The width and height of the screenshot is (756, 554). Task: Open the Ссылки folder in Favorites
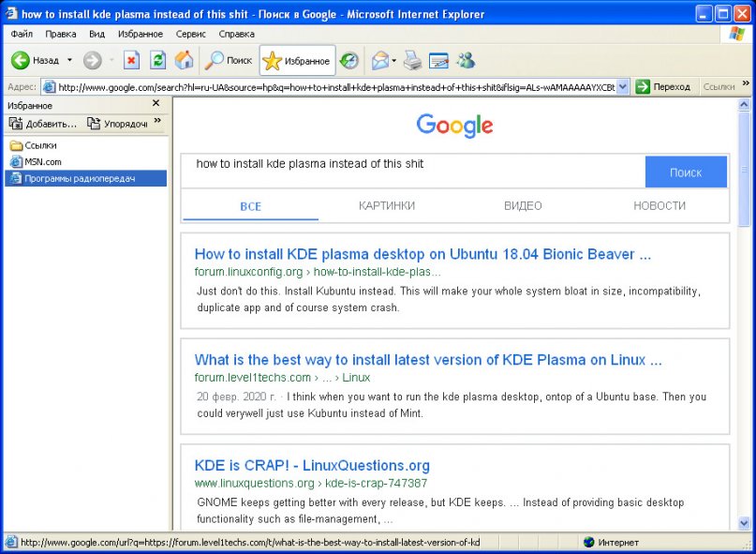tap(34, 145)
